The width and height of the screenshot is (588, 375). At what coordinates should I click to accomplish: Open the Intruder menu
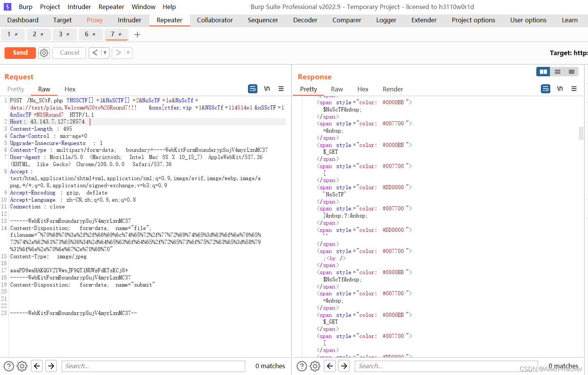pyautogui.click(x=79, y=7)
